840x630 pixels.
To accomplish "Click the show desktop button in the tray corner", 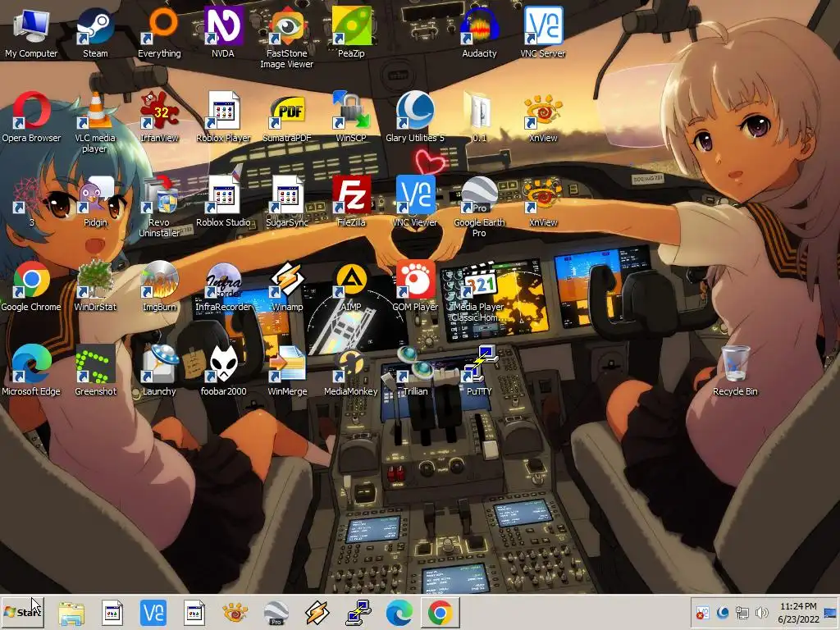I will 830,612.
